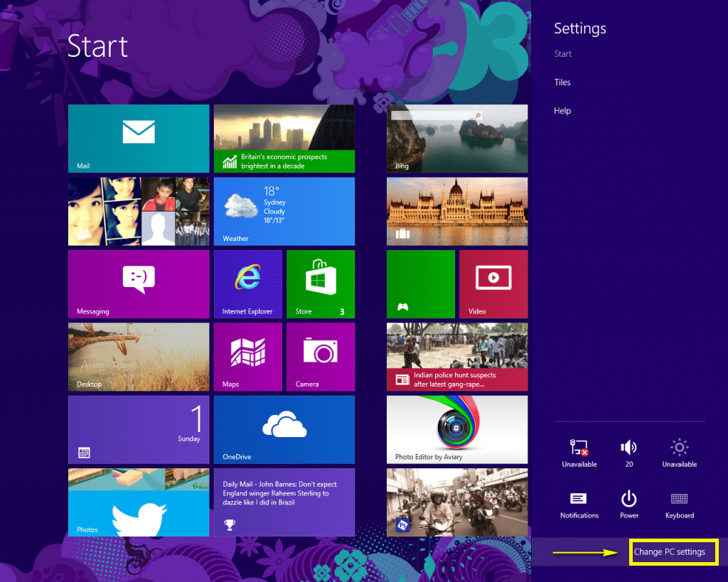Launch Photo Editor by Aviary tile

pyautogui.click(x=457, y=430)
